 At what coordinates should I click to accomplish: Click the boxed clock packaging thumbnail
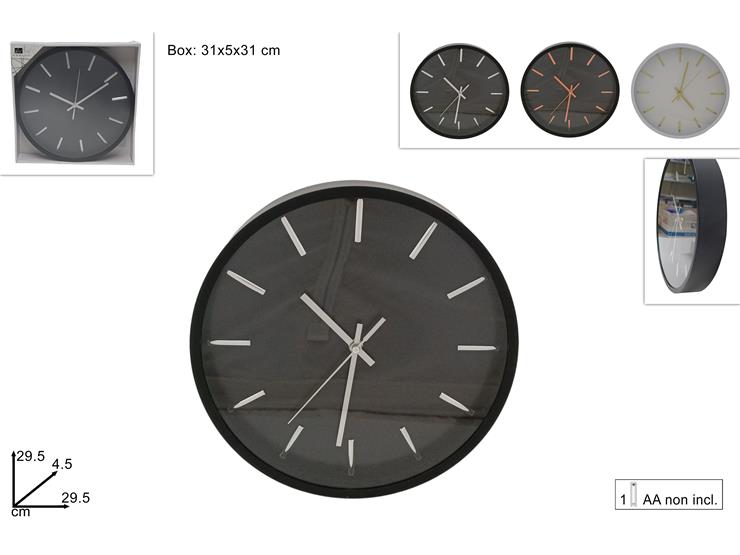(76, 103)
